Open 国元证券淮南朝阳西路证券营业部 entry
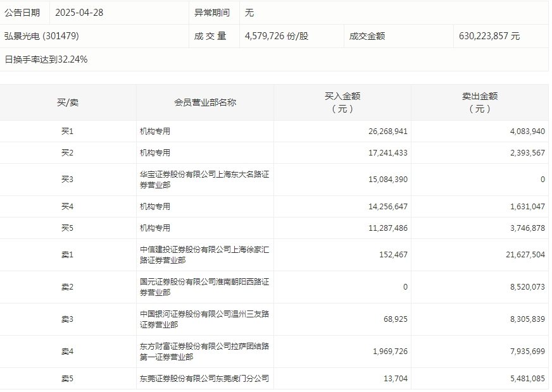The image size is (552, 392). point(199,287)
